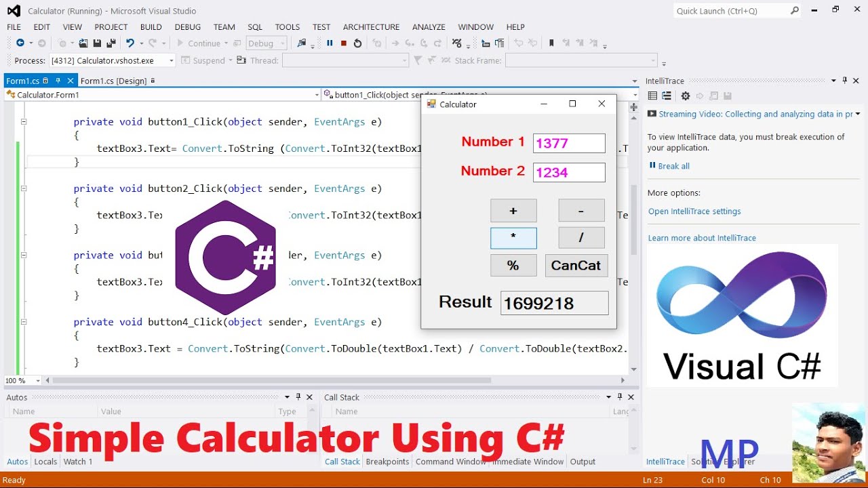This screenshot has width=868, height=488.
Task: Close the Autos panel
Action: (x=310, y=397)
